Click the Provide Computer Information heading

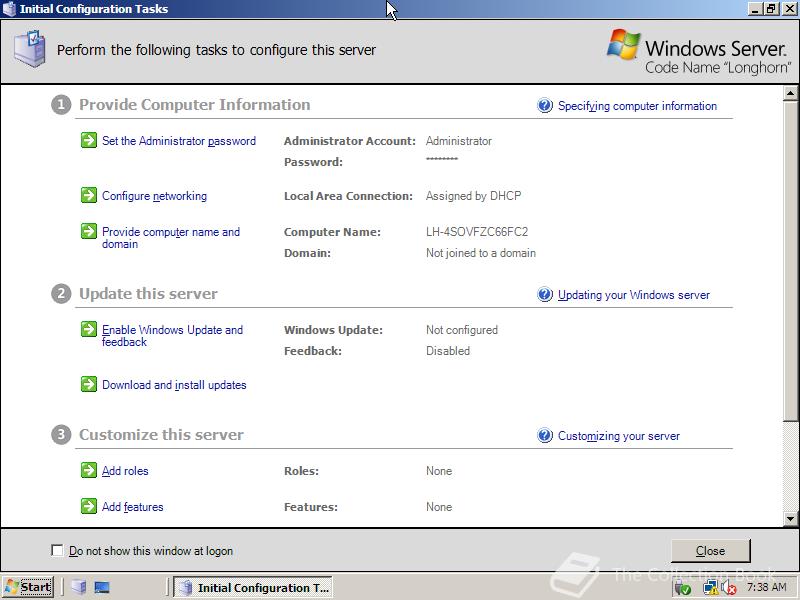(194, 105)
